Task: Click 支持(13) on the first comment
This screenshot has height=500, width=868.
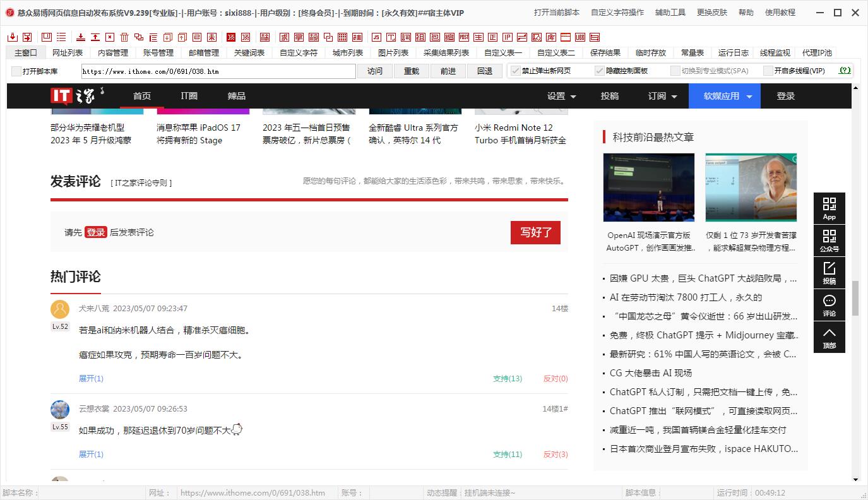Action: point(508,379)
